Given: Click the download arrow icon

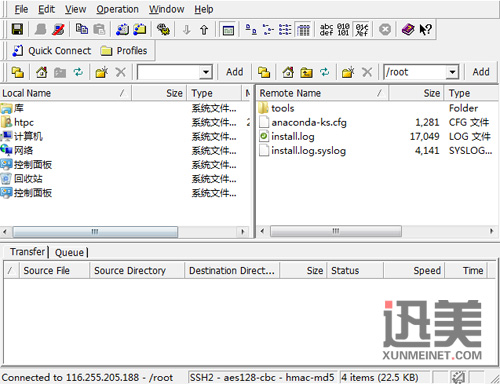Looking at the screenshot, I should [x=187, y=30].
